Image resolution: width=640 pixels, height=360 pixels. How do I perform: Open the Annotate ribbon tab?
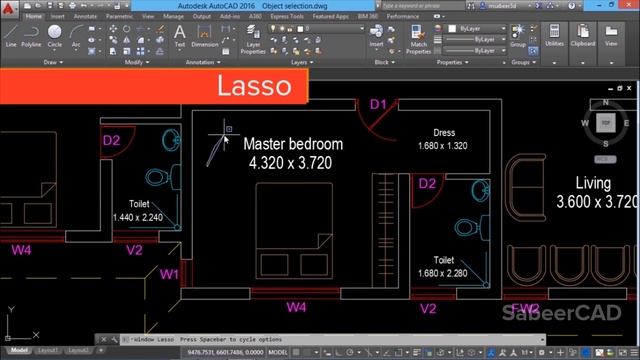(85, 16)
